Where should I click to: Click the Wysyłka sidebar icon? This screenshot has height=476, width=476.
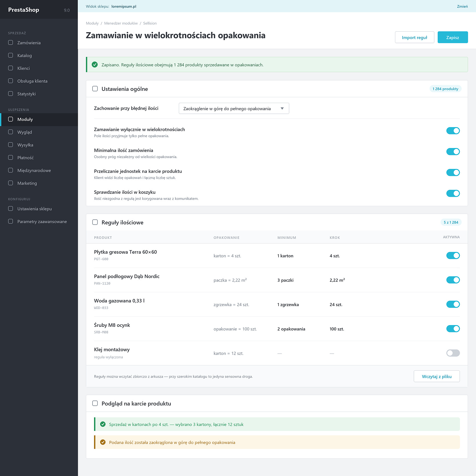tap(10, 145)
